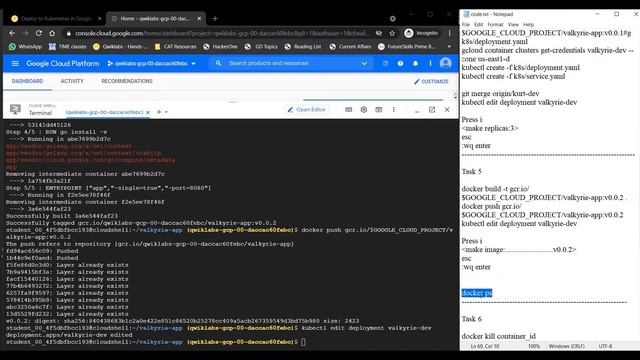The width and height of the screenshot is (640, 360).
Task: Open the HackerOne bookmark
Action: (x=220, y=47)
